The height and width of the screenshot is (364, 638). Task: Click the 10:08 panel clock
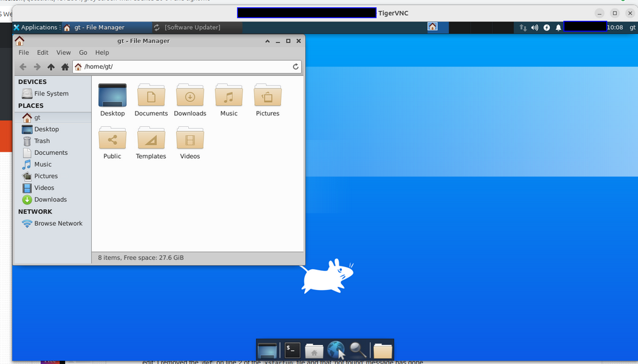(x=615, y=27)
